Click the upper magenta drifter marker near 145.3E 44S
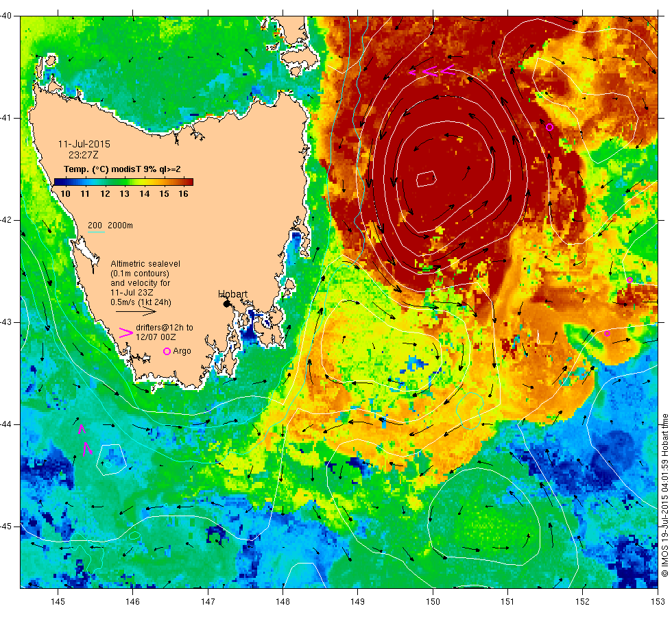This screenshot has height=617, width=672. click(x=82, y=428)
